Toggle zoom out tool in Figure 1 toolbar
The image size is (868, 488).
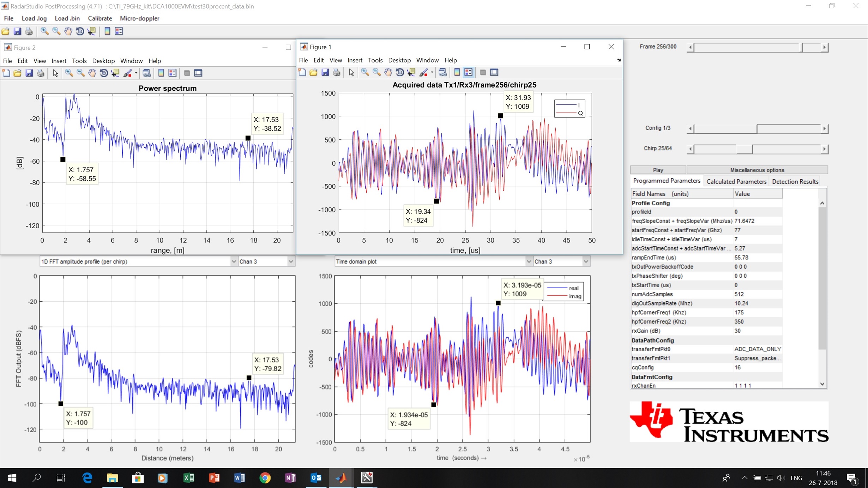coord(376,72)
